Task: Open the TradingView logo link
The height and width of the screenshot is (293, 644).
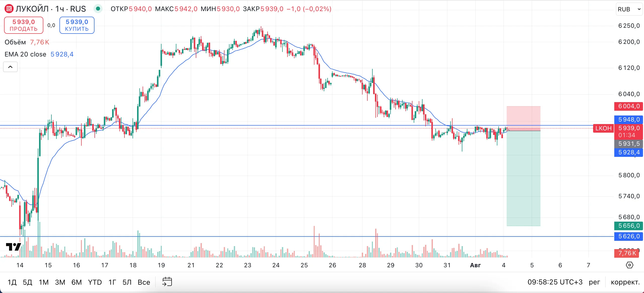Action: tap(13, 247)
